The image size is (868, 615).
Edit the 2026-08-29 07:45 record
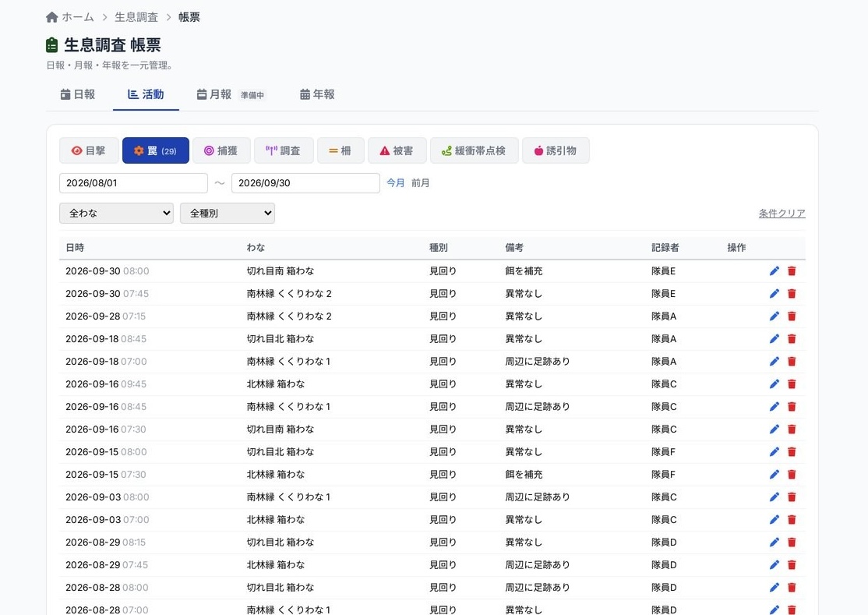[x=774, y=564]
